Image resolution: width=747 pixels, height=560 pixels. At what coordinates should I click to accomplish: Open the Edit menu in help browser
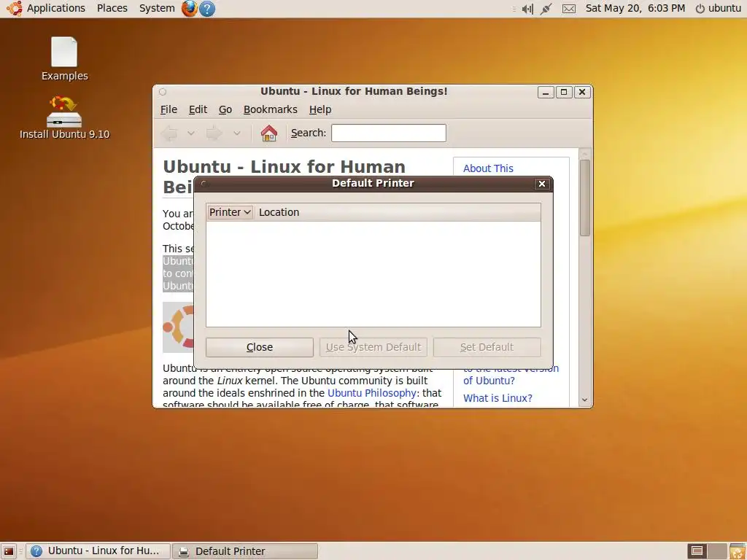198,109
